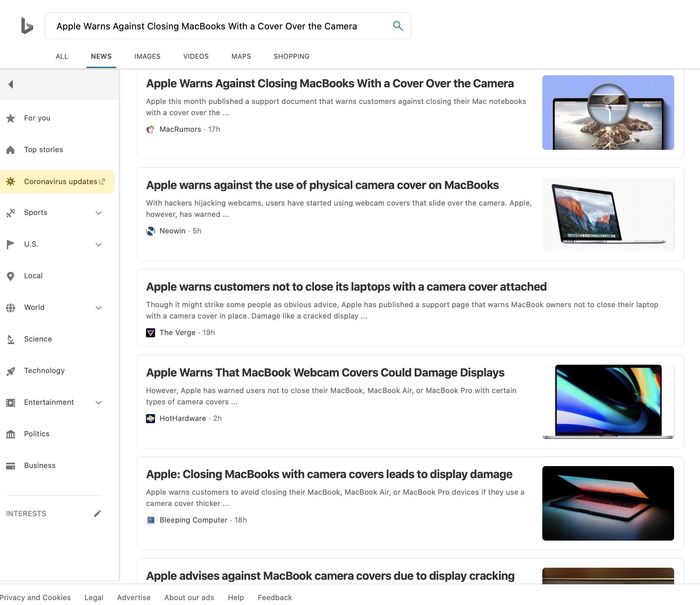
Task: Open HotHardware headline on webcam covers damage
Action: point(325,373)
